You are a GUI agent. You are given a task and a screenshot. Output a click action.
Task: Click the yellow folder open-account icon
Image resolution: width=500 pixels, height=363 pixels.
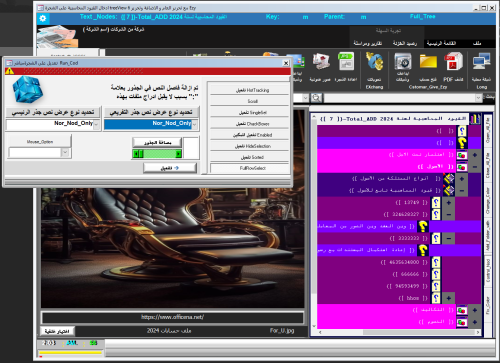point(428,62)
